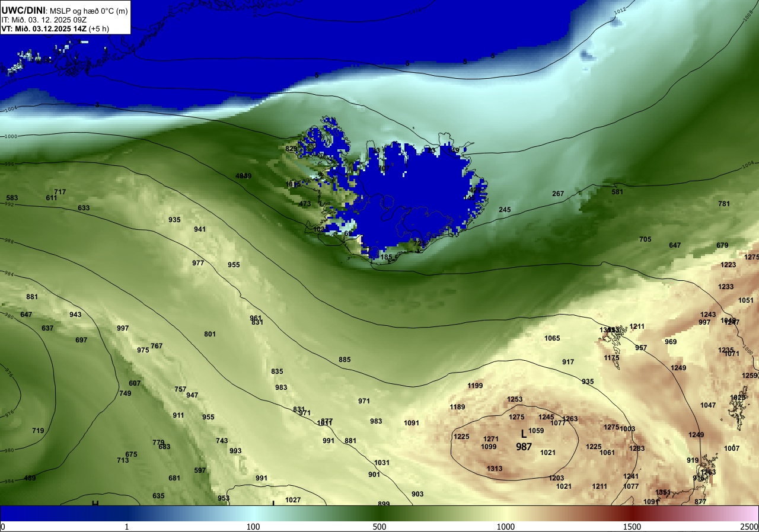Click the height value 1271

[491, 439]
